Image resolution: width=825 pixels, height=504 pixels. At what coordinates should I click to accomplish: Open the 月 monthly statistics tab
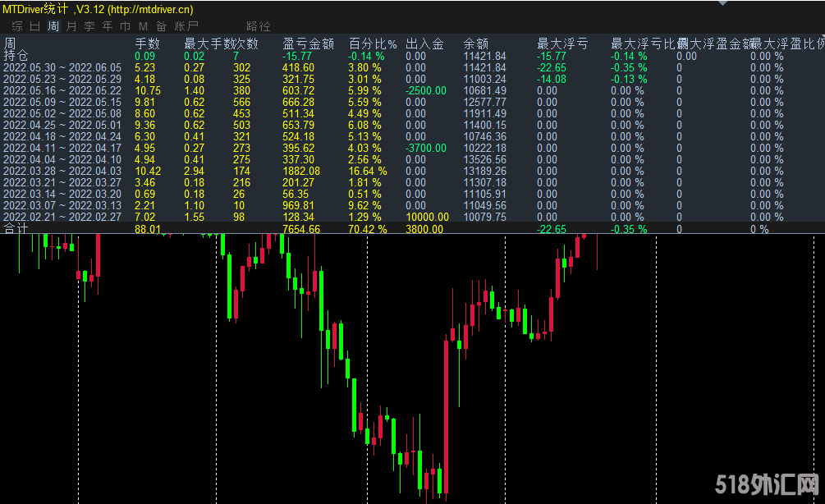(x=71, y=26)
